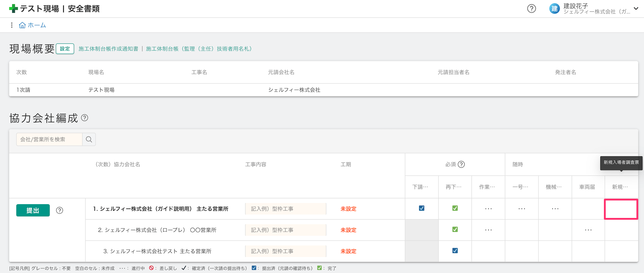Click help icon beside the 提出 button
Screen dimensions: 644x273
[x=60, y=210]
